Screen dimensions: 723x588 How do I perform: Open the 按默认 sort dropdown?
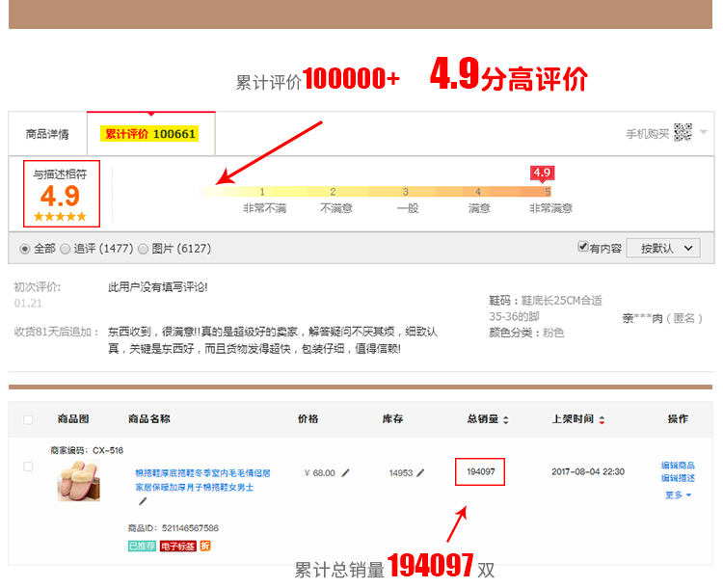[662, 248]
